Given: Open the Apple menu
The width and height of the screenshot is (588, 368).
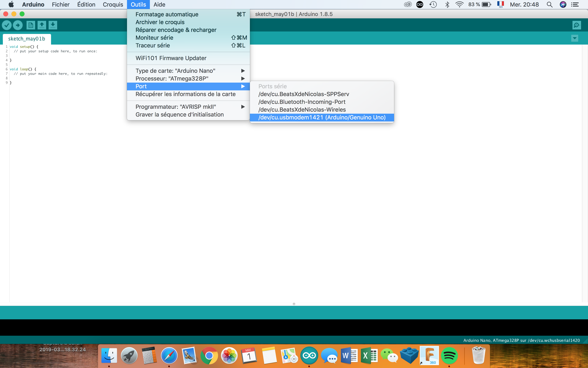Looking at the screenshot, I should point(11,4).
